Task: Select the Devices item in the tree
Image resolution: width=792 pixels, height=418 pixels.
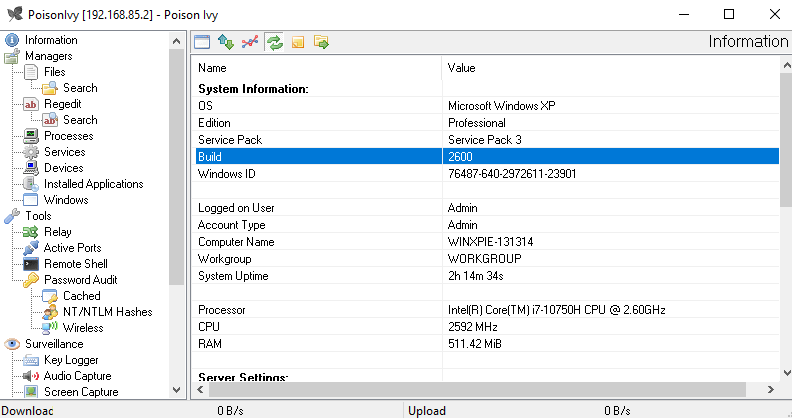Action: tap(63, 168)
